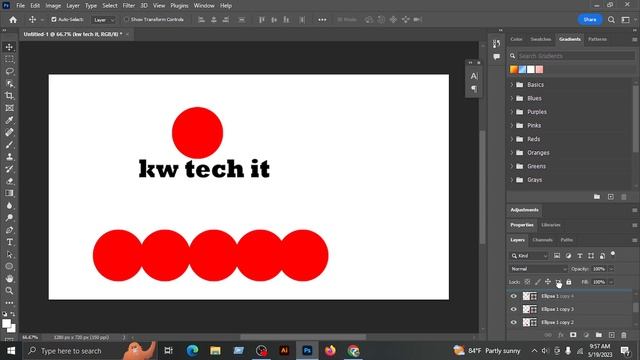The width and height of the screenshot is (640, 360).
Task: Open the Character panel icon
Action: 474,76
